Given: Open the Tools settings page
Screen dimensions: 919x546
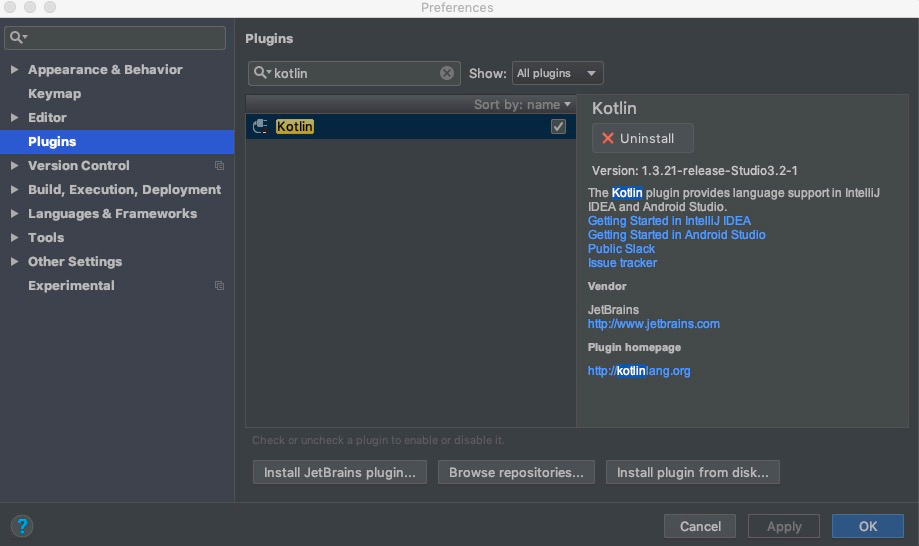Looking at the screenshot, I should [46, 238].
